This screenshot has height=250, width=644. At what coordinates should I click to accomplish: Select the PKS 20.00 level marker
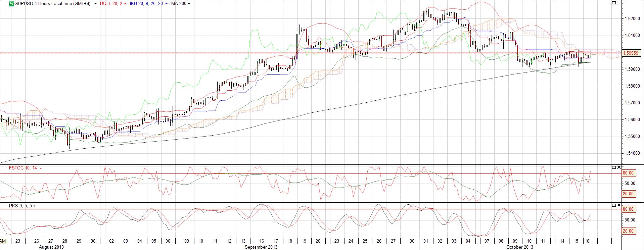628,231
